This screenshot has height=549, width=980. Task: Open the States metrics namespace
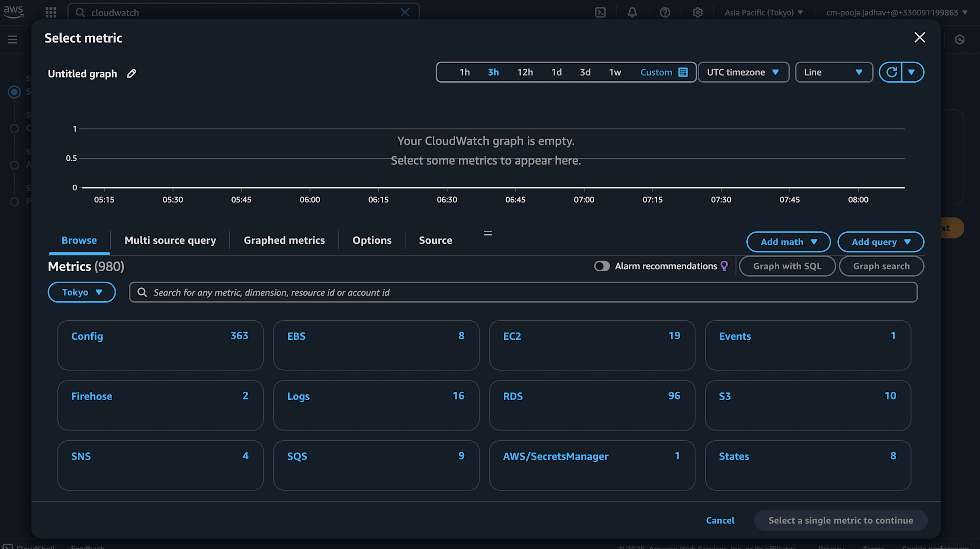point(808,465)
